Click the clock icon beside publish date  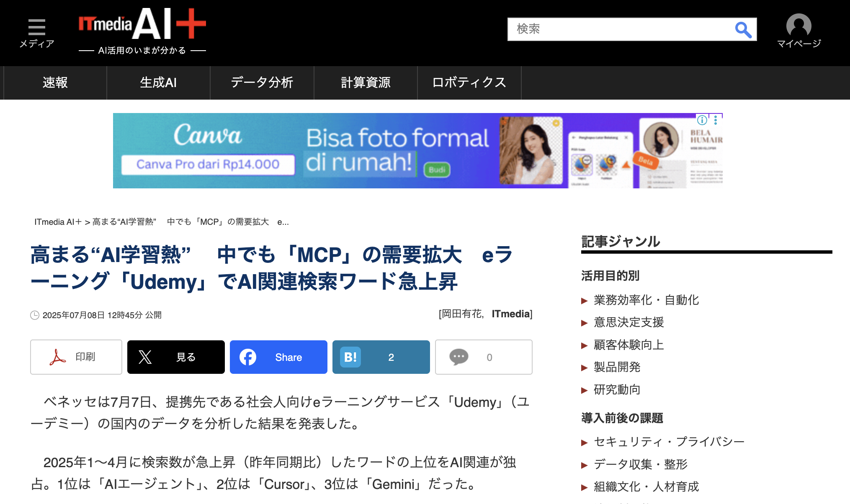(35, 315)
